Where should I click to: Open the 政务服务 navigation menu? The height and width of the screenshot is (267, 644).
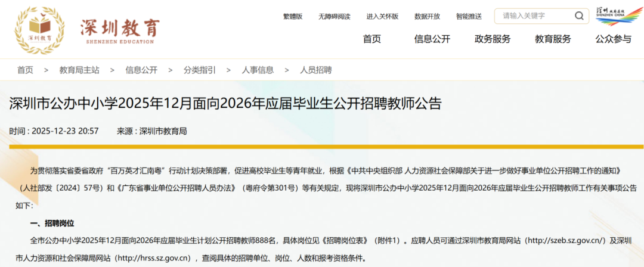click(493, 39)
